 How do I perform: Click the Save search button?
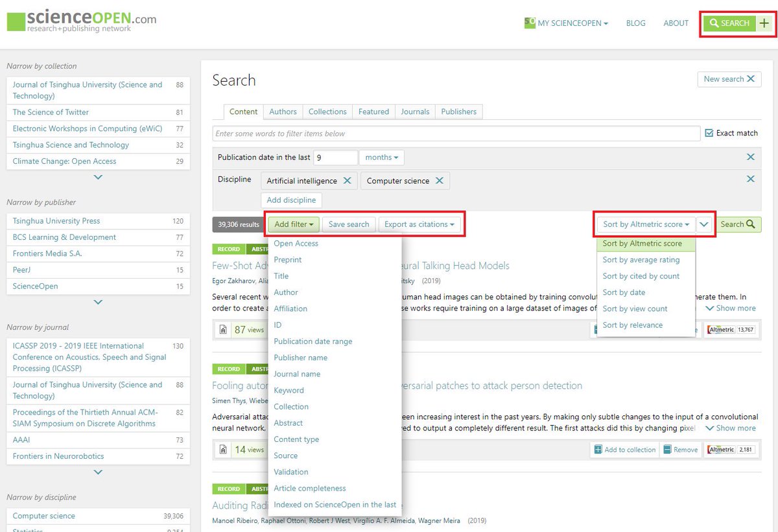tap(349, 224)
